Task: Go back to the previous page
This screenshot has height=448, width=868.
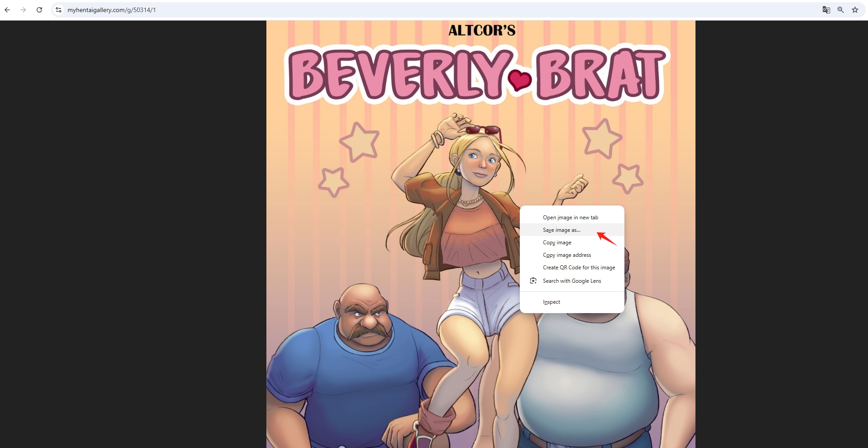Action: click(x=7, y=10)
